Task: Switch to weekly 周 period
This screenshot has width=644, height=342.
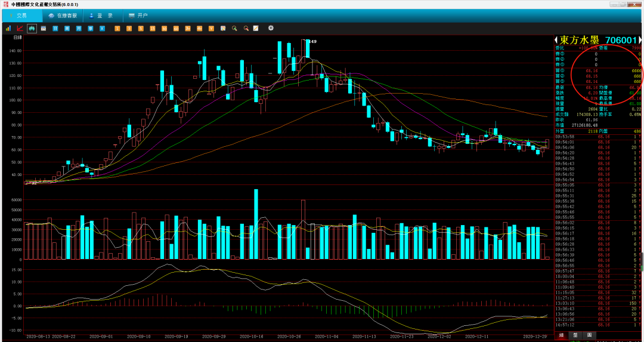Action: tap(67, 29)
